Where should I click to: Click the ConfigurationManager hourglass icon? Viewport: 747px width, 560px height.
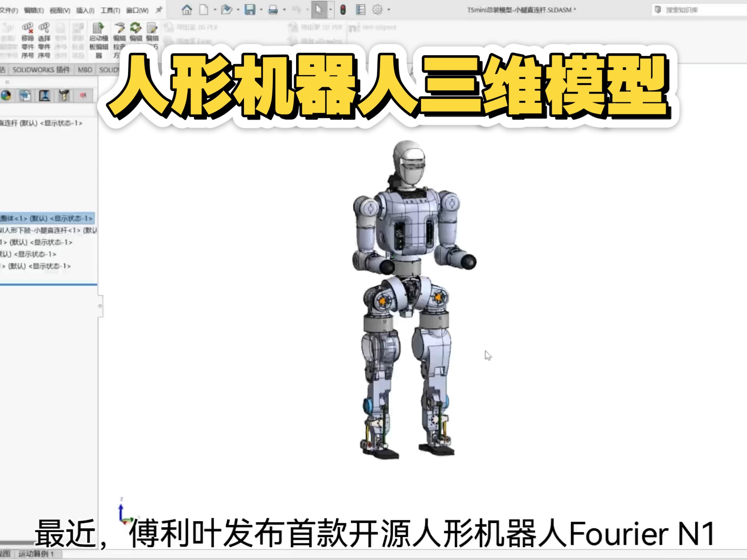44,95
